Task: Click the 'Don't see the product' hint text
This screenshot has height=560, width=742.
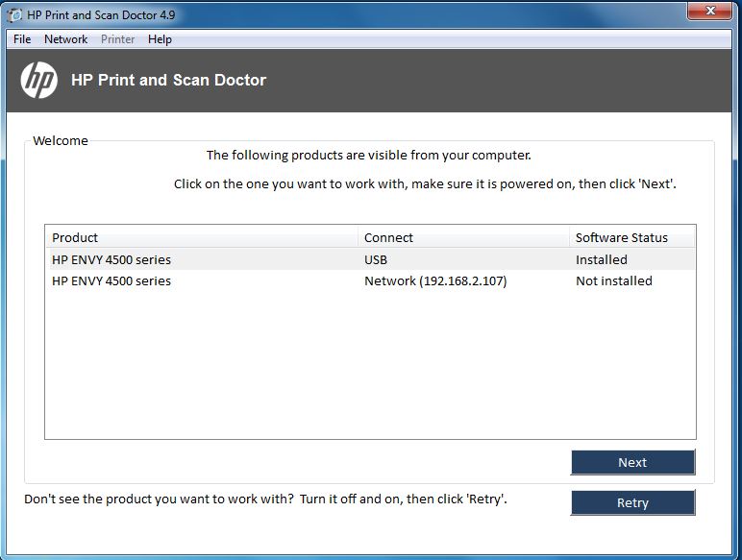Action: click(x=265, y=499)
